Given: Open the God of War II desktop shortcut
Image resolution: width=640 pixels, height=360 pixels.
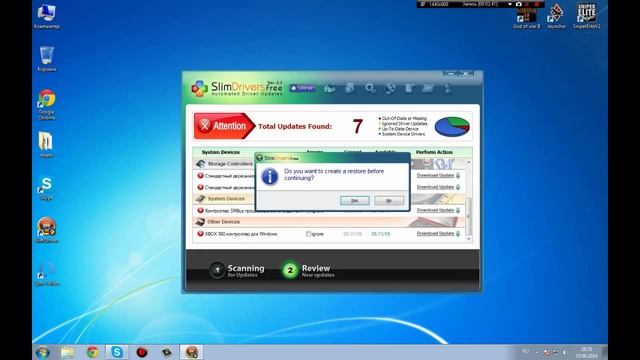Looking at the screenshot, I should [527, 17].
